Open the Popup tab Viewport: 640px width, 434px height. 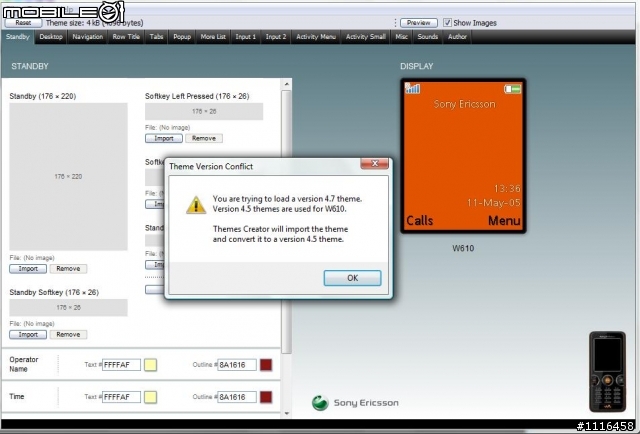tap(182, 37)
